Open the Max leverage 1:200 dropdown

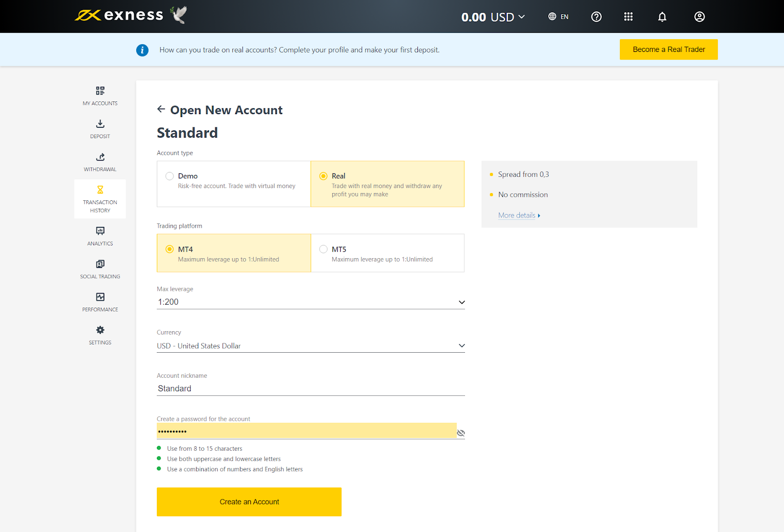click(x=311, y=302)
